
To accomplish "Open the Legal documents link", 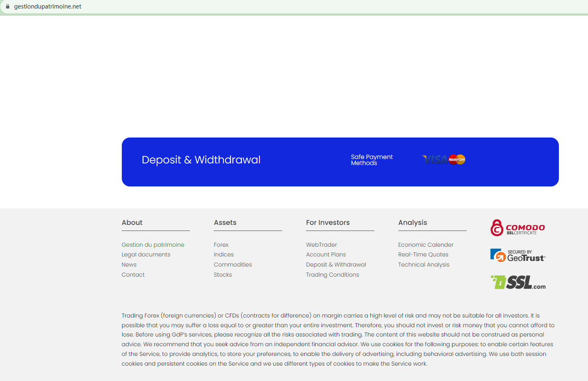I will tap(146, 254).
